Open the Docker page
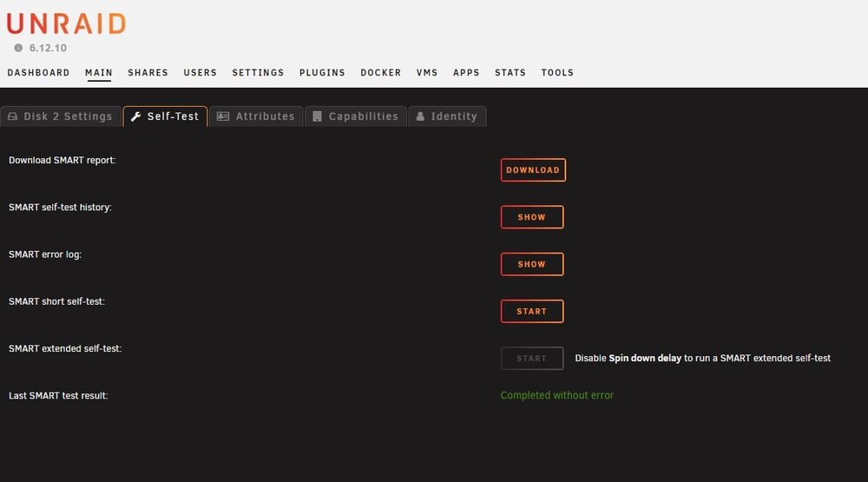This screenshot has width=868, height=482. [381, 73]
